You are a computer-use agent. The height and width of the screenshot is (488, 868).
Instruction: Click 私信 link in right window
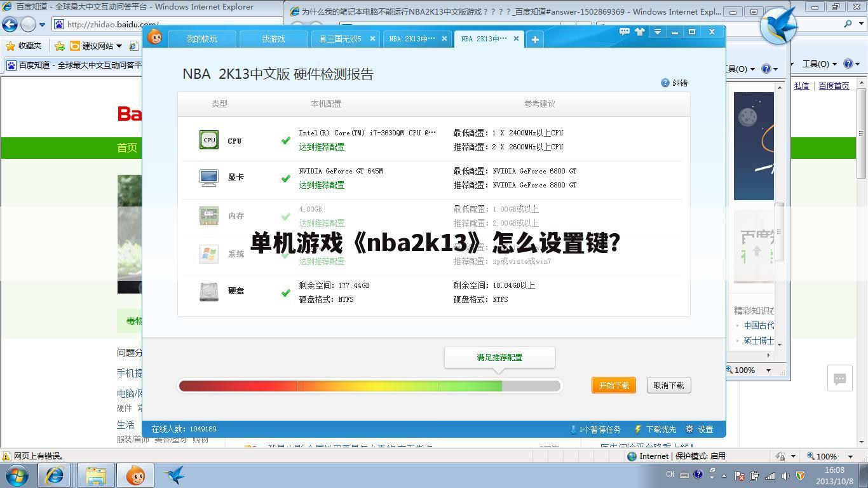pos(801,85)
